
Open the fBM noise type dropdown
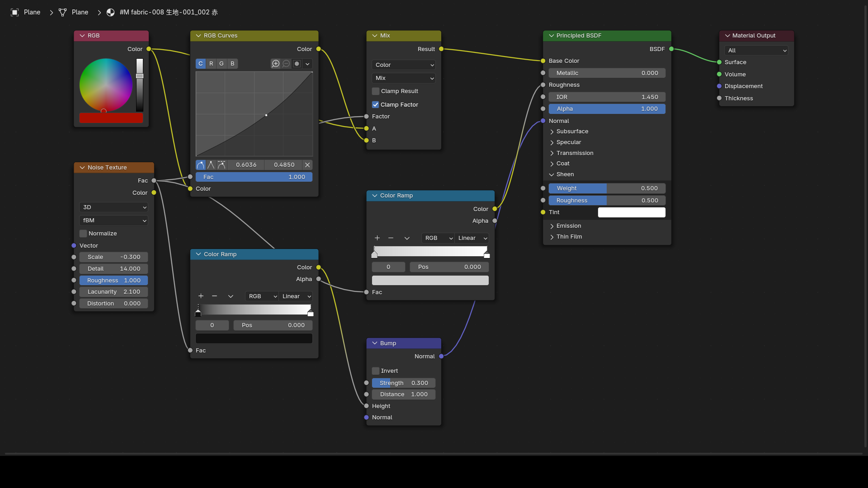[113, 221]
